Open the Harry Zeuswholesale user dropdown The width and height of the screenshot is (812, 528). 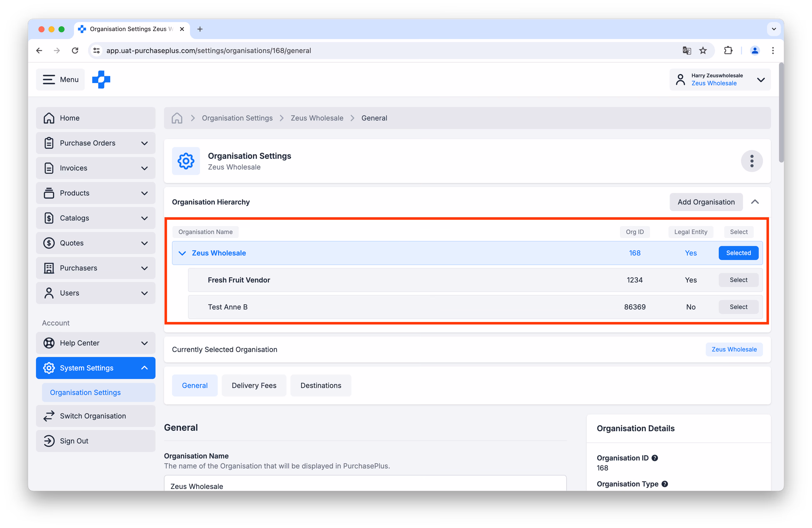pyautogui.click(x=720, y=80)
